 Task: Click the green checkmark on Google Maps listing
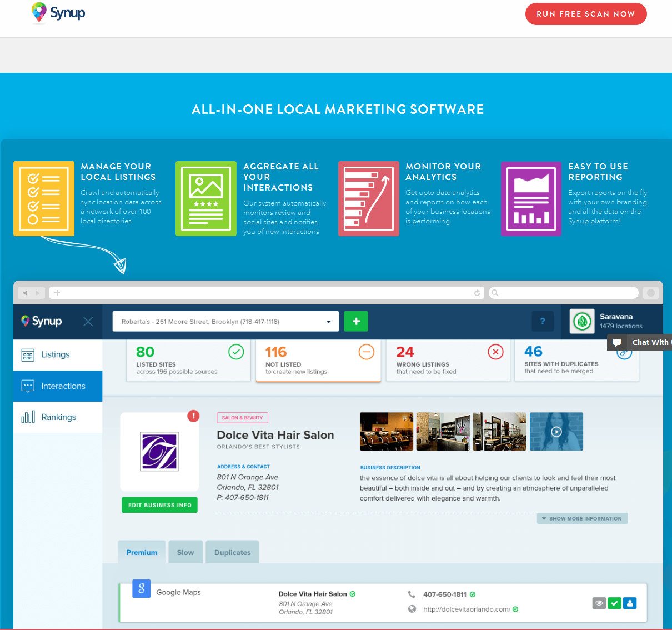[614, 603]
